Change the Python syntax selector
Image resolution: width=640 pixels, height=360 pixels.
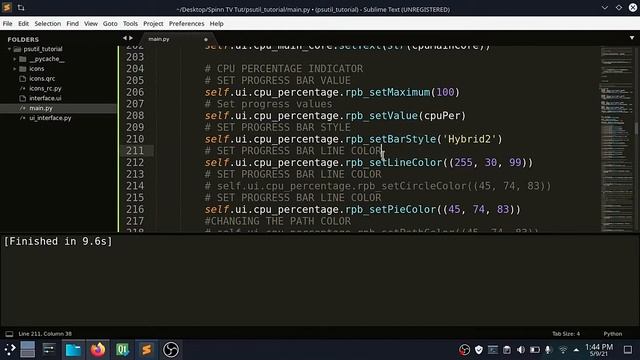click(x=613, y=334)
